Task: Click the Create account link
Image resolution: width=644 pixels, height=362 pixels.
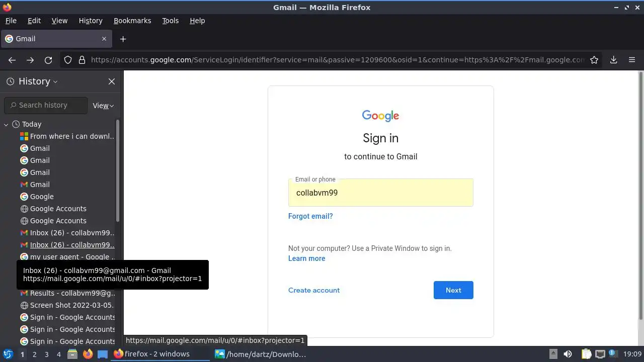Action: [314, 290]
